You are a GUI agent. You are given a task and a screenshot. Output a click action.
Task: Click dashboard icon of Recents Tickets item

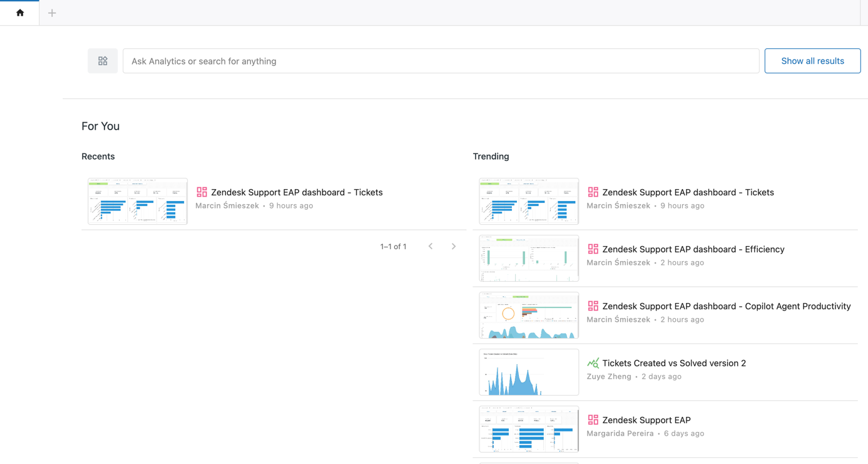coord(202,192)
